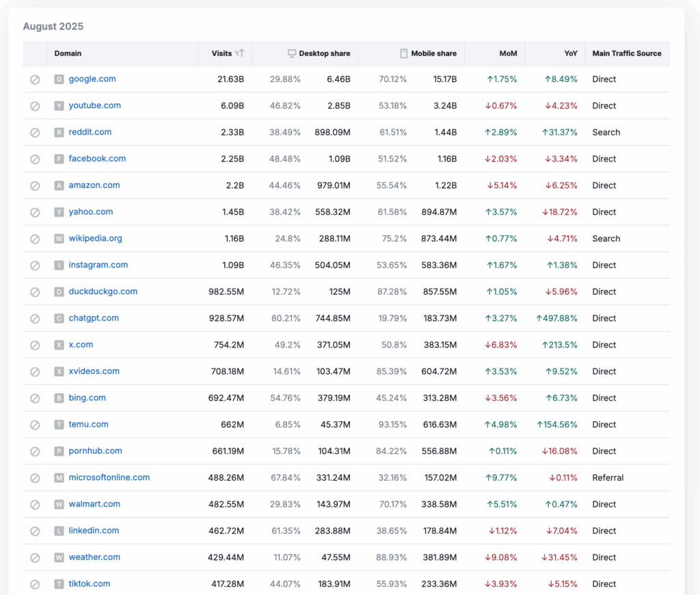The width and height of the screenshot is (700, 595).
Task: Toggle the exclude circle for amazon.com
Action: [x=35, y=186]
